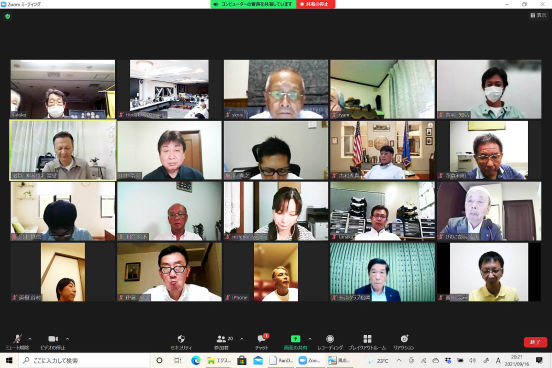Screen dimensions: 552x368
Task: Expand video options arrow beside camera
Action: (x=67, y=339)
